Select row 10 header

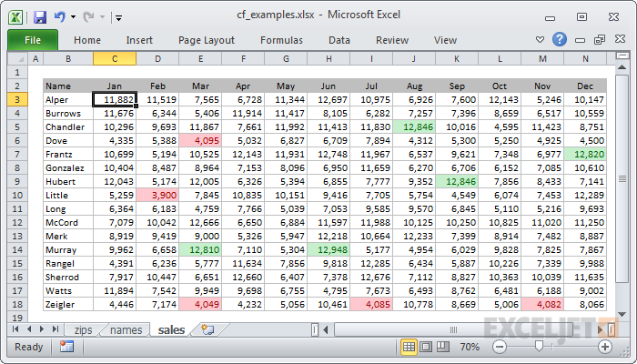coord(17,195)
